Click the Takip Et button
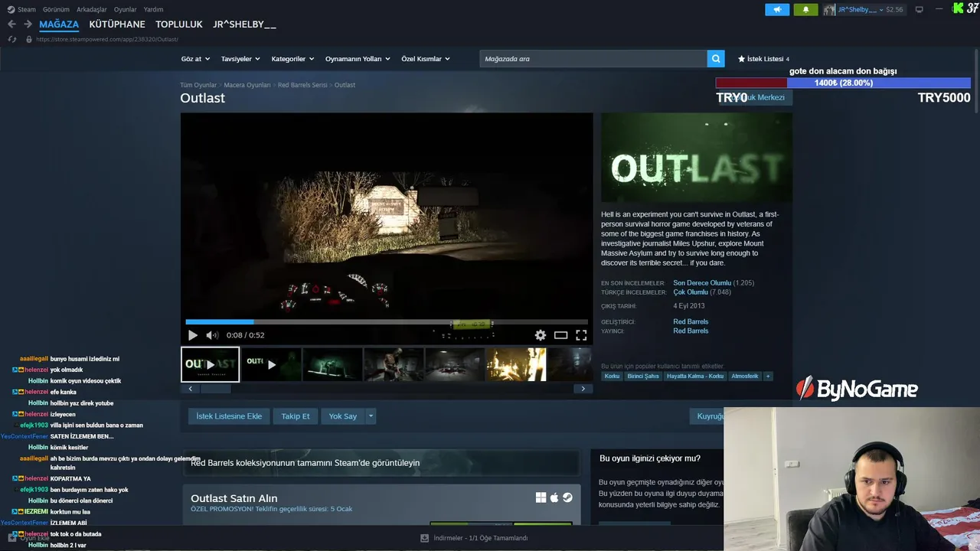The height and width of the screenshot is (551, 980). pos(296,416)
